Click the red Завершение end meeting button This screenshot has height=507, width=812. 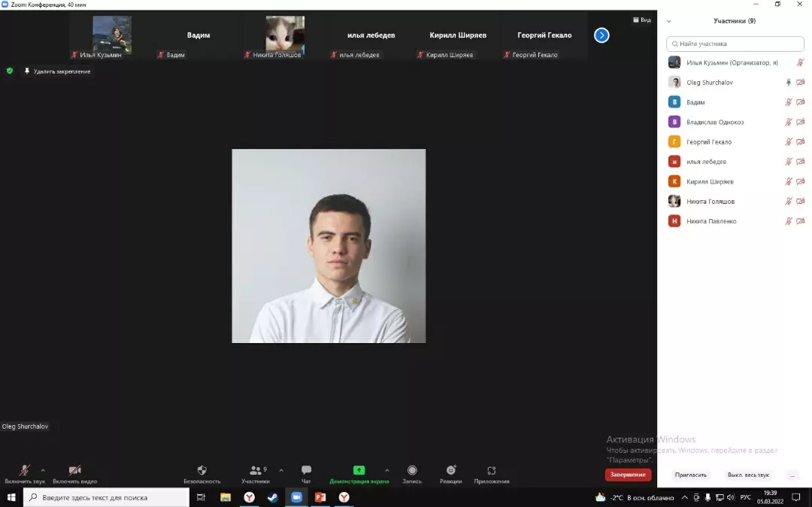[x=628, y=475]
